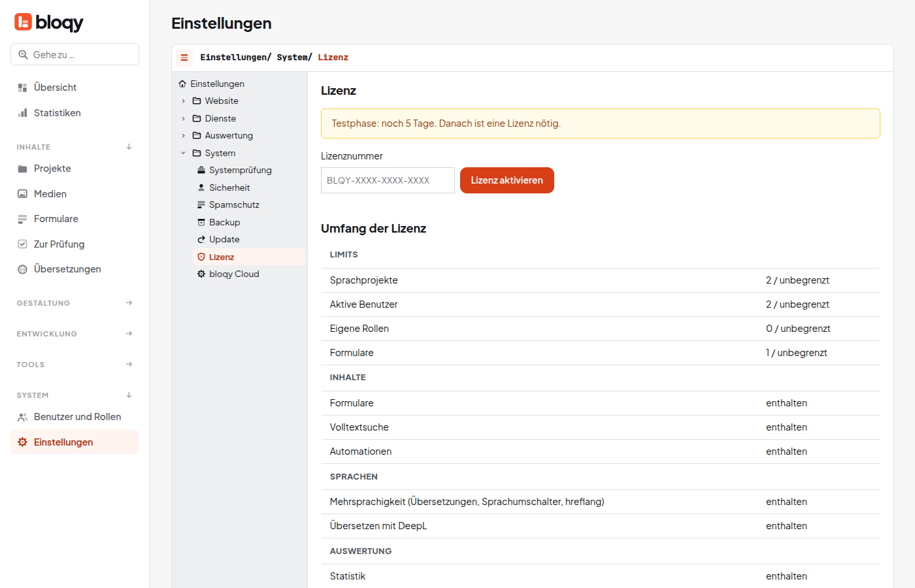Click the Backup archive icon
Image resolution: width=915 pixels, height=588 pixels.
(x=201, y=222)
